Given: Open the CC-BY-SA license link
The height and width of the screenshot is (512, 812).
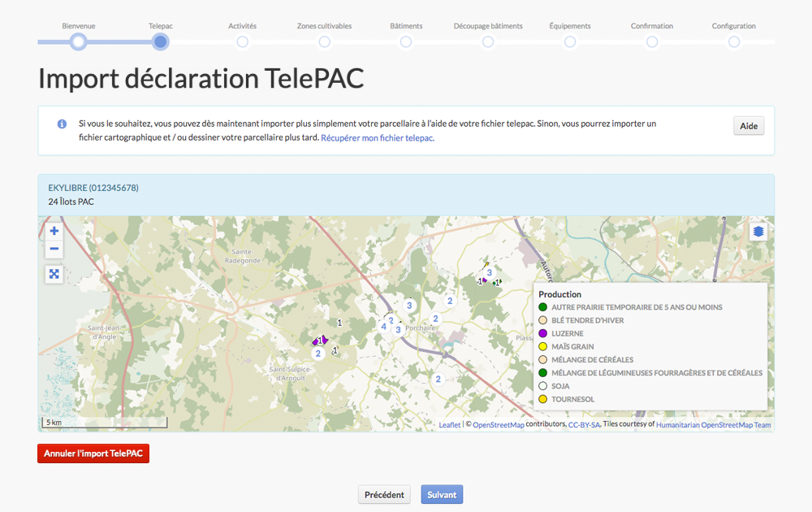Looking at the screenshot, I should coord(584,425).
